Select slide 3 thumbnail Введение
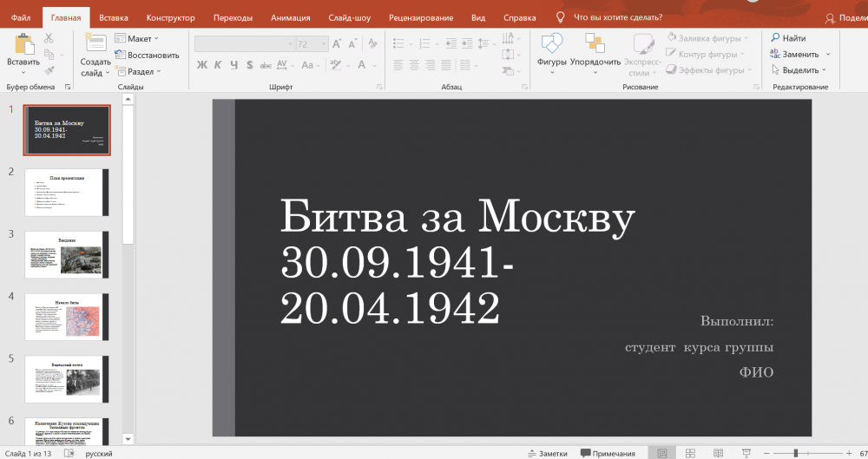Screen dimensions: 868x459 (68, 254)
